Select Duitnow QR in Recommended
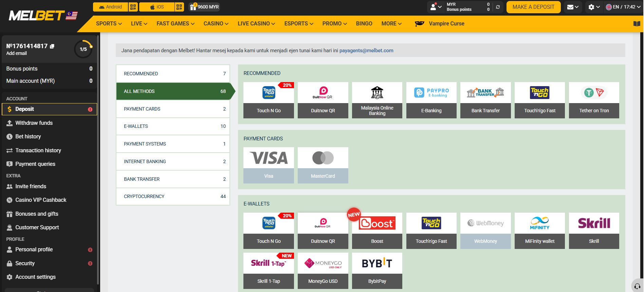Image resolution: width=644 pixels, height=292 pixels. coord(323,100)
